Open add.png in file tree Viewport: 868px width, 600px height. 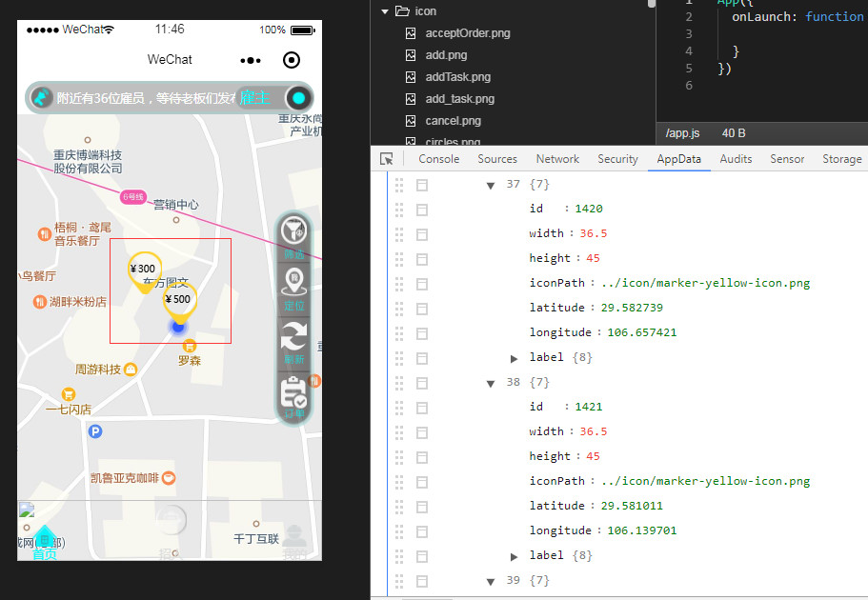coord(446,55)
